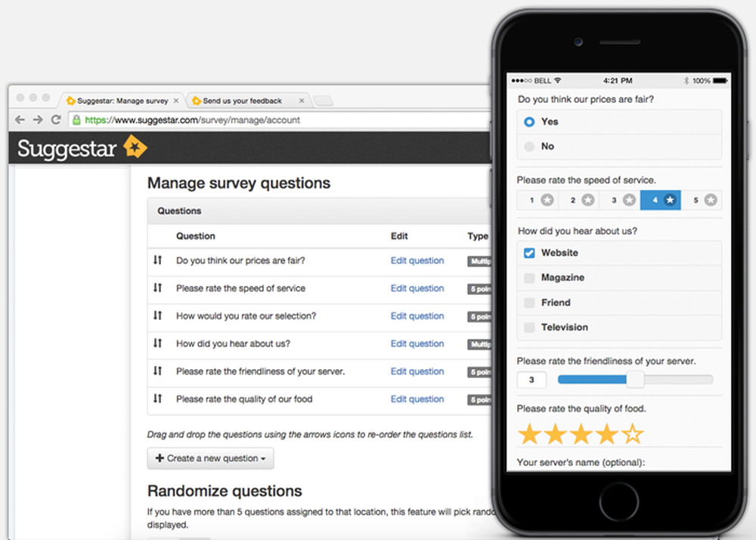Click the padlock icon in the address bar
The width and height of the screenshot is (756, 540).
pyautogui.click(x=74, y=119)
